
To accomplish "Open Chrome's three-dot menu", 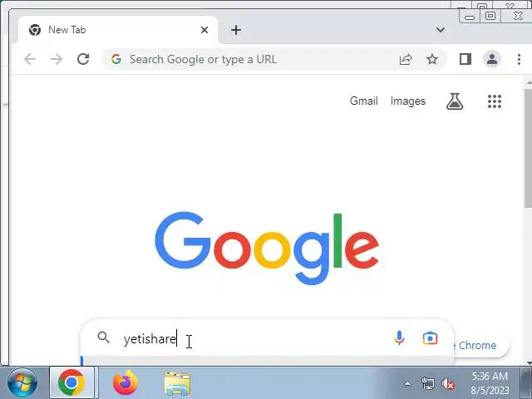I will pos(519,59).
